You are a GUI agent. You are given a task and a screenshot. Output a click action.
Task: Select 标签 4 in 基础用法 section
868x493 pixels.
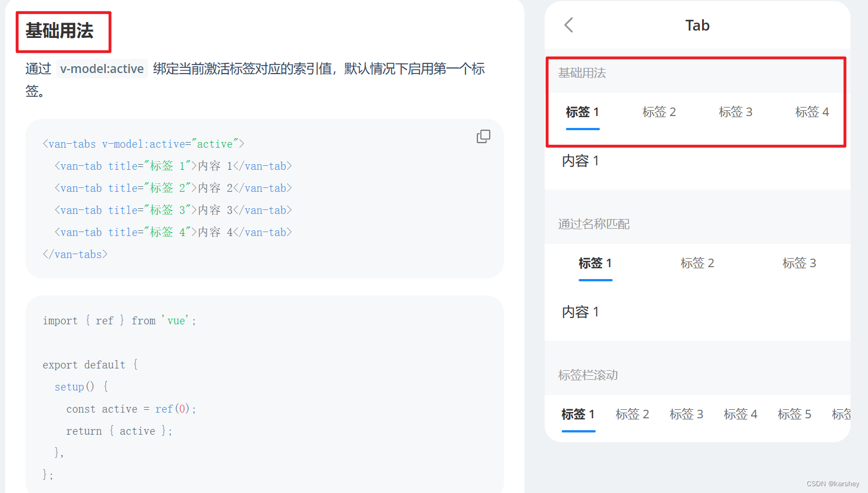[812, 112]
